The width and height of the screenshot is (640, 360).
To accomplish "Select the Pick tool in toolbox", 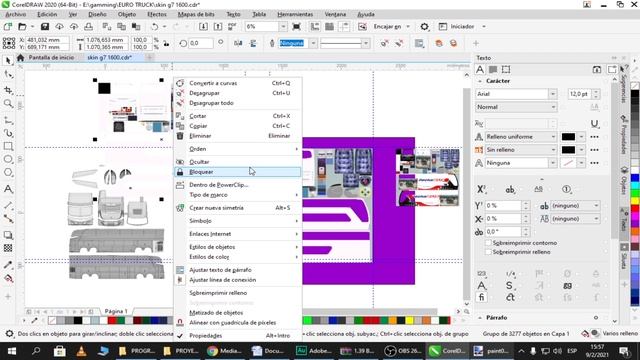I will [x=8, y=61].
